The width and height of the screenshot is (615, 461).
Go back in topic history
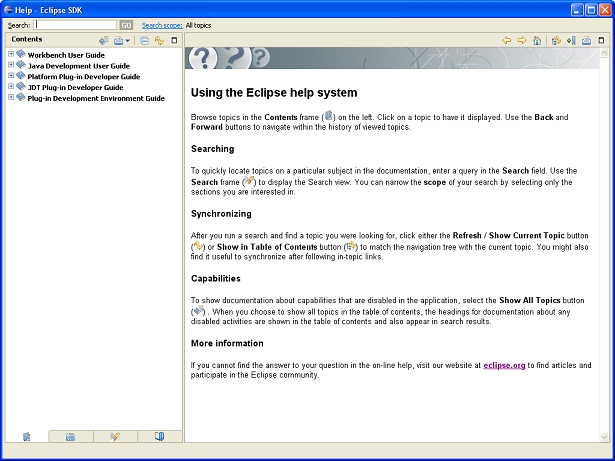coord(507,40)
